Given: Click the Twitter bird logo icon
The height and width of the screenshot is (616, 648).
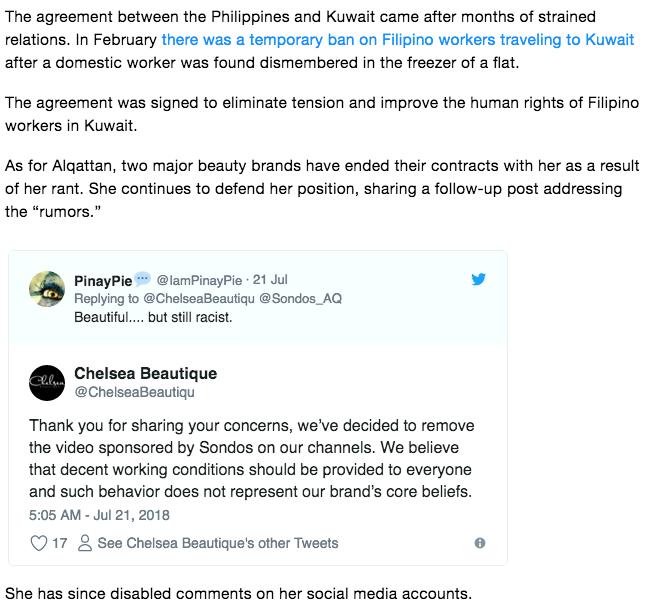Looking at the screenshot, I should pos(479,279).
